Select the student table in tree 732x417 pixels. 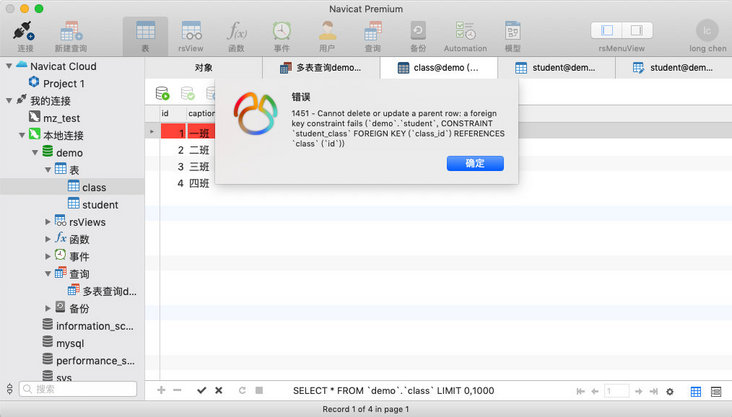tap(100, 205)
